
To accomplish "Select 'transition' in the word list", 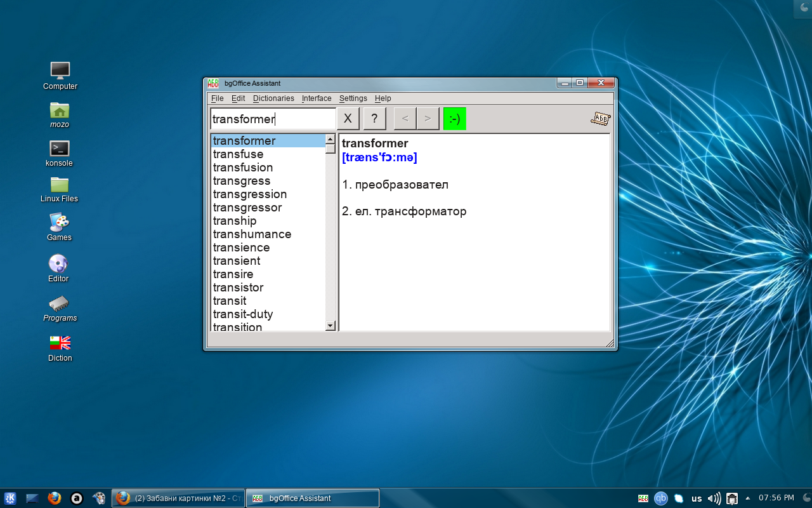I will tap(268, 326).
